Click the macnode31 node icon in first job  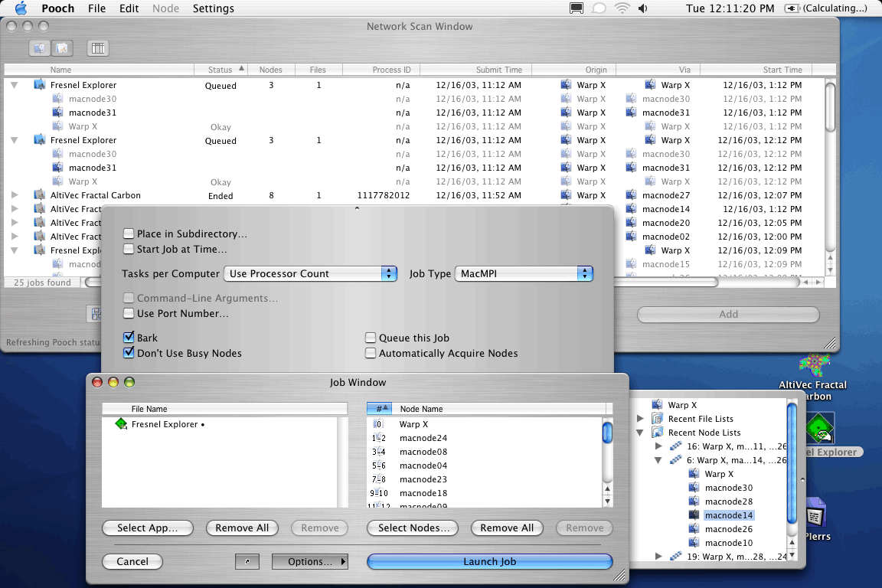tap(57, 113)
